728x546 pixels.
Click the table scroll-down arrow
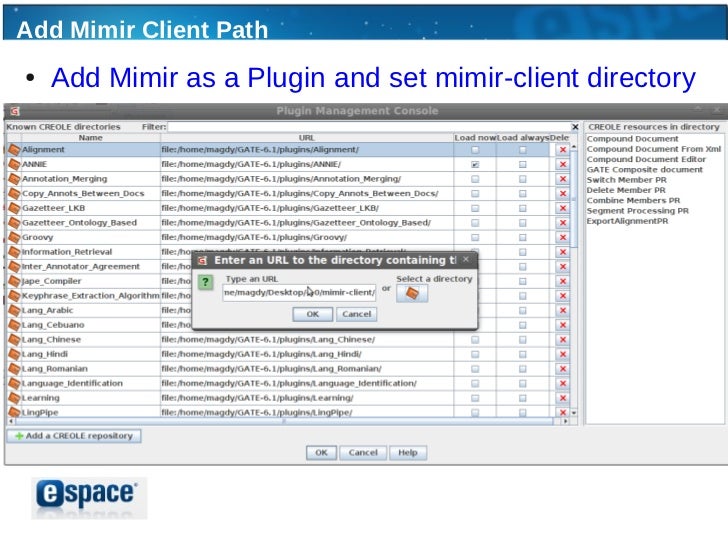pos(574,413)
